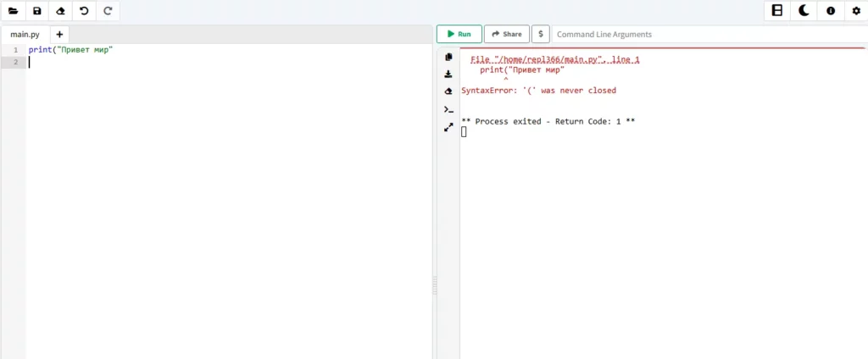Expand the output panel to fullscreen
The height and width of the screenshot is (359, 868).
click(x=448, y=127)
